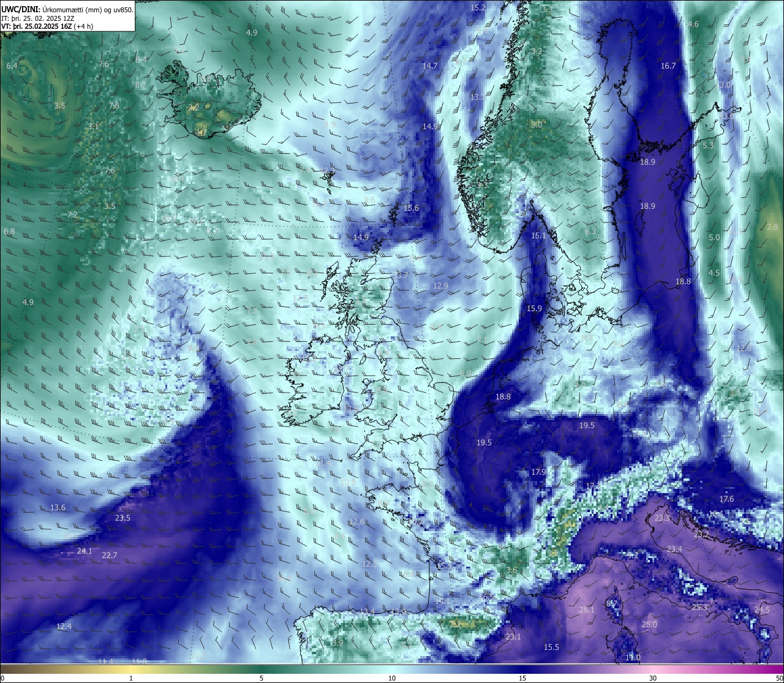This screenshot has height=683, width=784.
Task: Click the 6.4 value near the top-left edge
Action: 12,66
